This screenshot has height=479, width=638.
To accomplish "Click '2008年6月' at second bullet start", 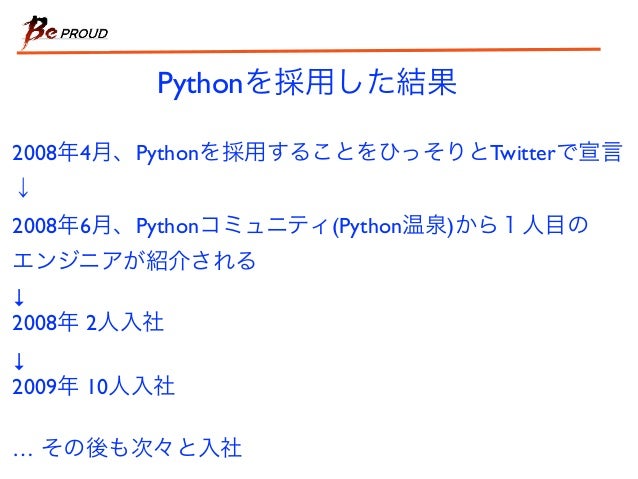I will 62,225.
